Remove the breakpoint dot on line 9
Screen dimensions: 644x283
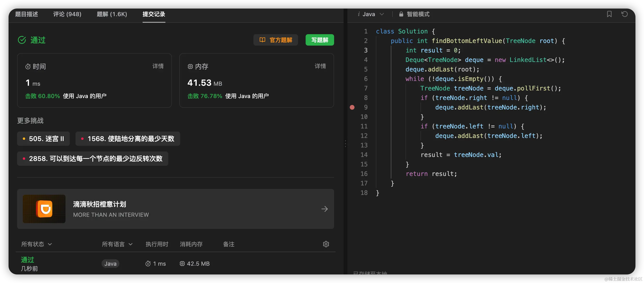click(x=352, y=107)
